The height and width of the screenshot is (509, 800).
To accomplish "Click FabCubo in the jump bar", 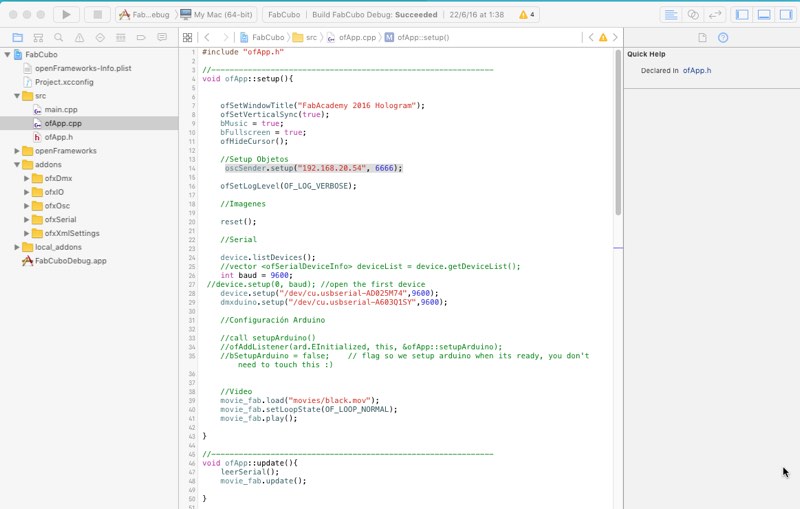I will tap(262, 37).
